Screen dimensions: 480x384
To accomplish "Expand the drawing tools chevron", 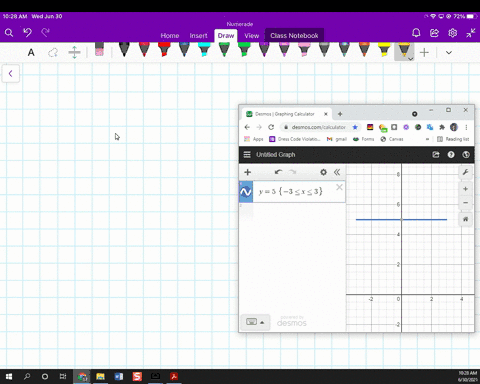I will 449,53.
